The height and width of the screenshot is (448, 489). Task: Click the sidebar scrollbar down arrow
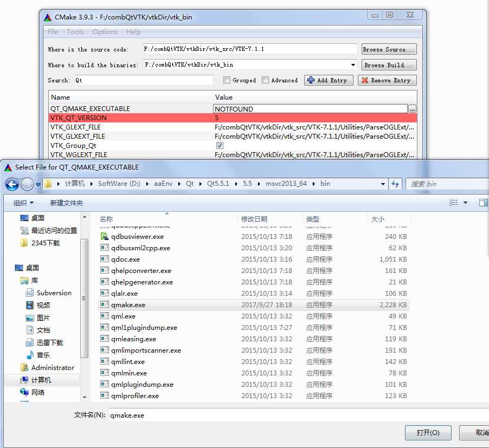point(84,397)
